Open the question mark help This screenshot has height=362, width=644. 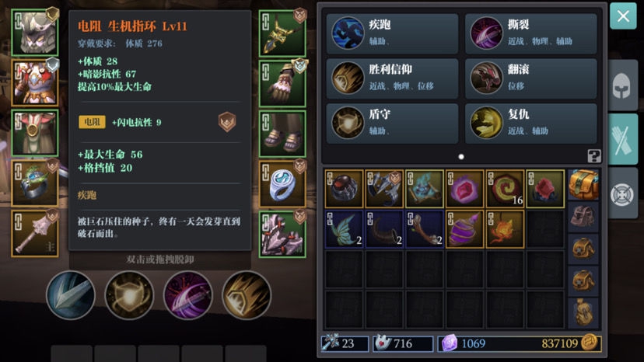point(594,156)
